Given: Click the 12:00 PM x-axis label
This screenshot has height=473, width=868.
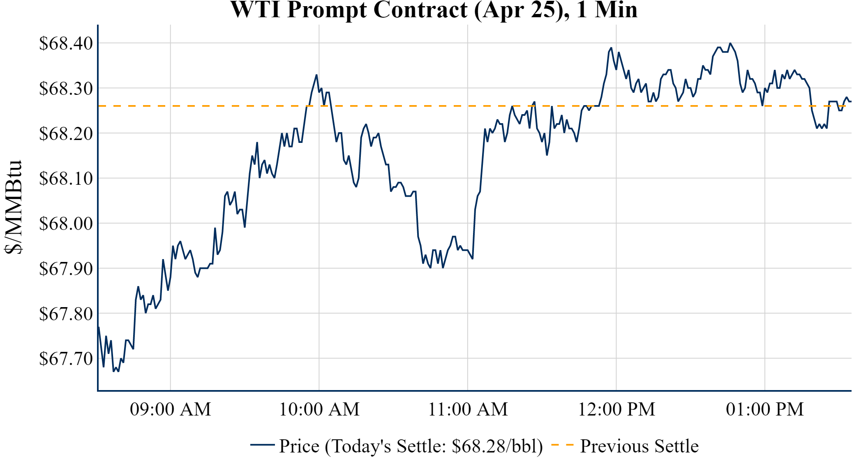Looking at the screenshot, I should point(616,409).
